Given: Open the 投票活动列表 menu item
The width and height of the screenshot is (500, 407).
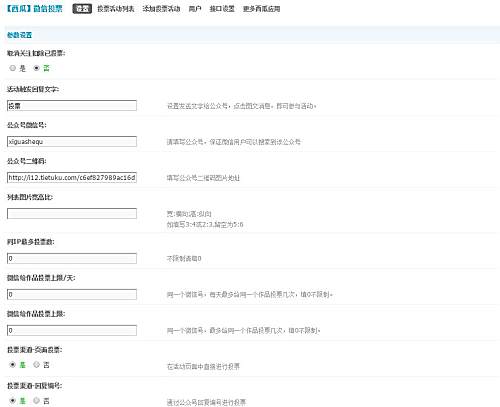Looking at the screenshot, I should tap(116, 9).
